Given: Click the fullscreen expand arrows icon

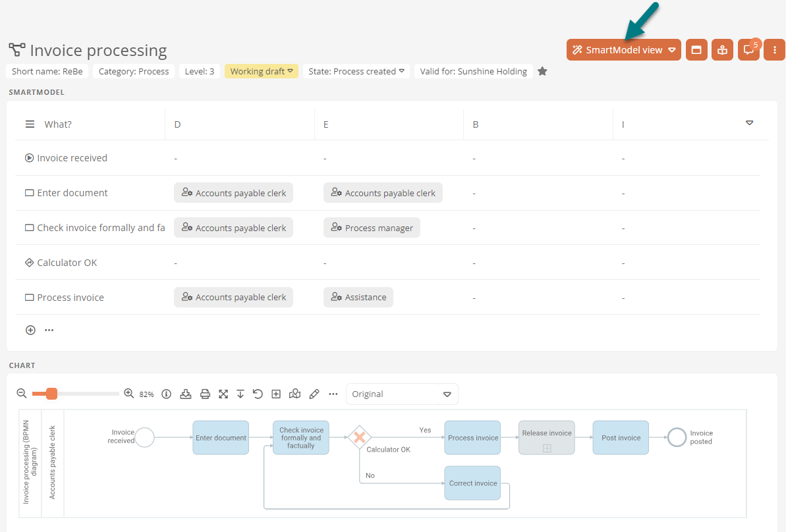Looking at the screenshot, I should click(x=223, y=394).
